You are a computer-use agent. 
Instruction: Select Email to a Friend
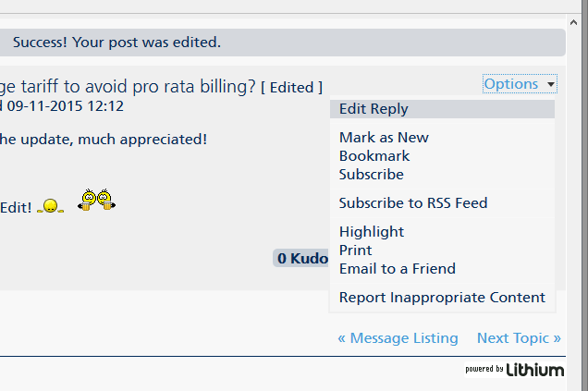pos(398,269)
